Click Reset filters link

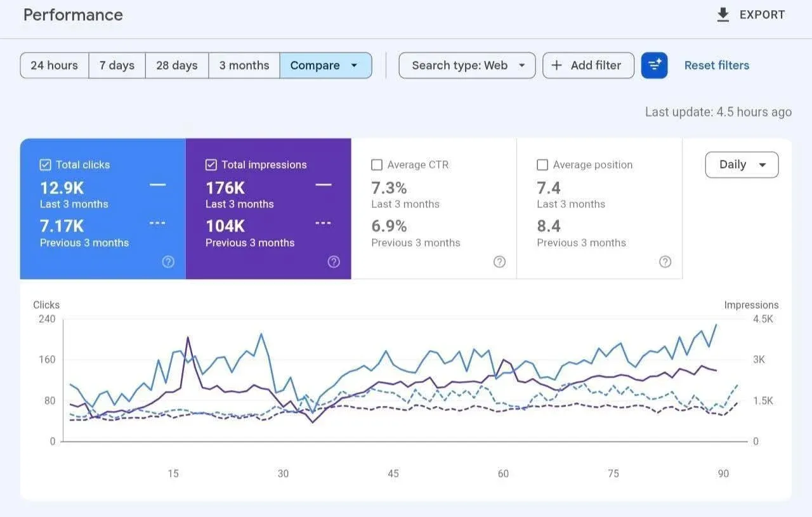coord(717,65)
